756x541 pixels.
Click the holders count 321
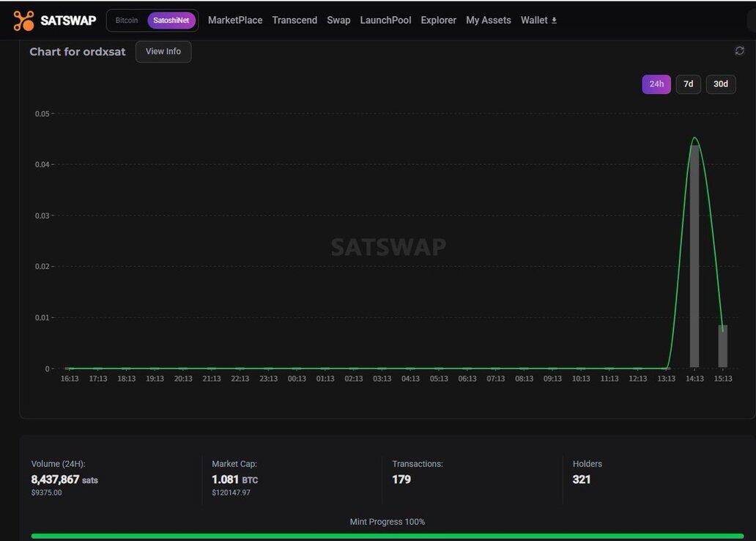click(x=582, y=479)
